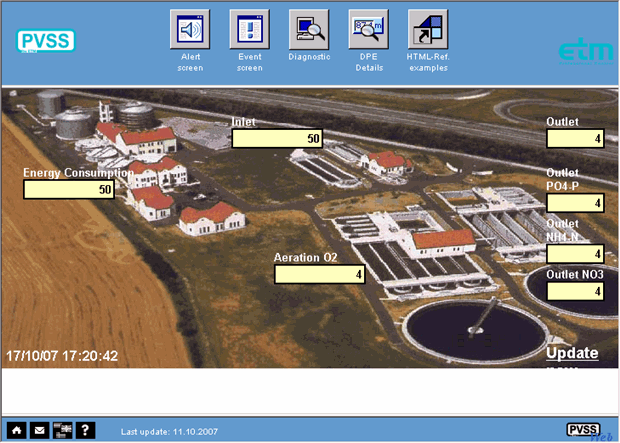Click the Update link
620x443 pixels.
[x=572, y=353]
